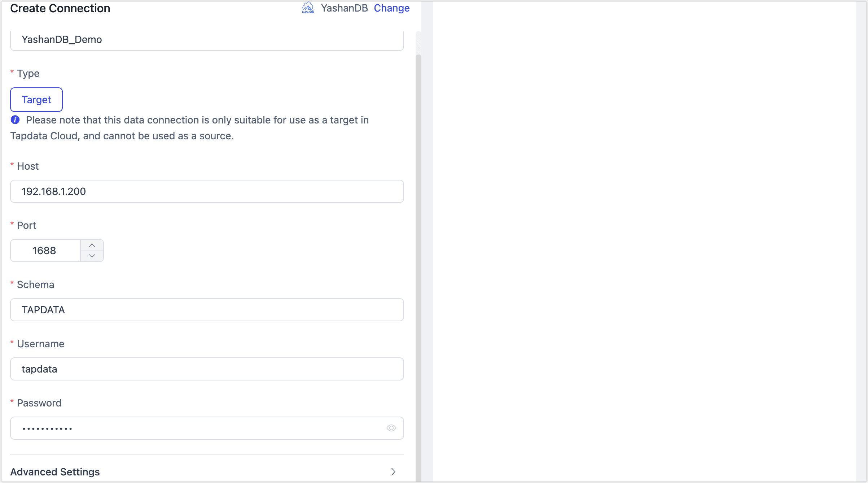Click the Change database type link

click(391, 8)
